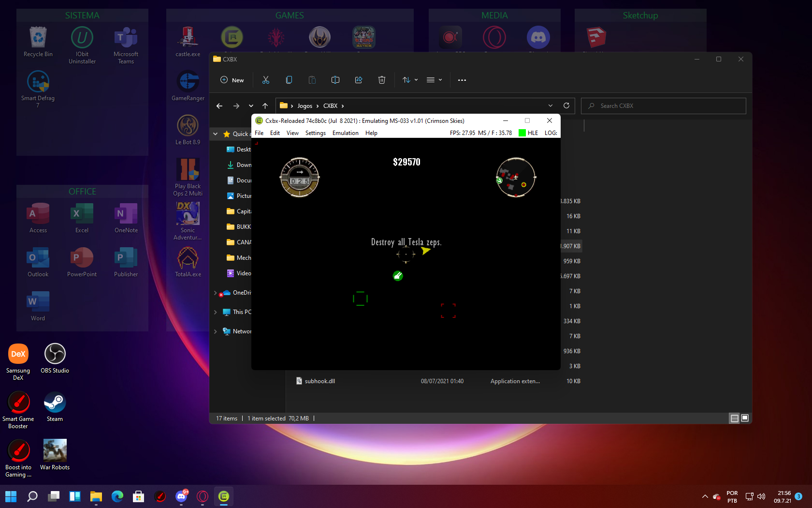The height and width of the screenshot is (508, 812).
Task: Open OBS Studio desktop icon
Action: tap(55, 359)
